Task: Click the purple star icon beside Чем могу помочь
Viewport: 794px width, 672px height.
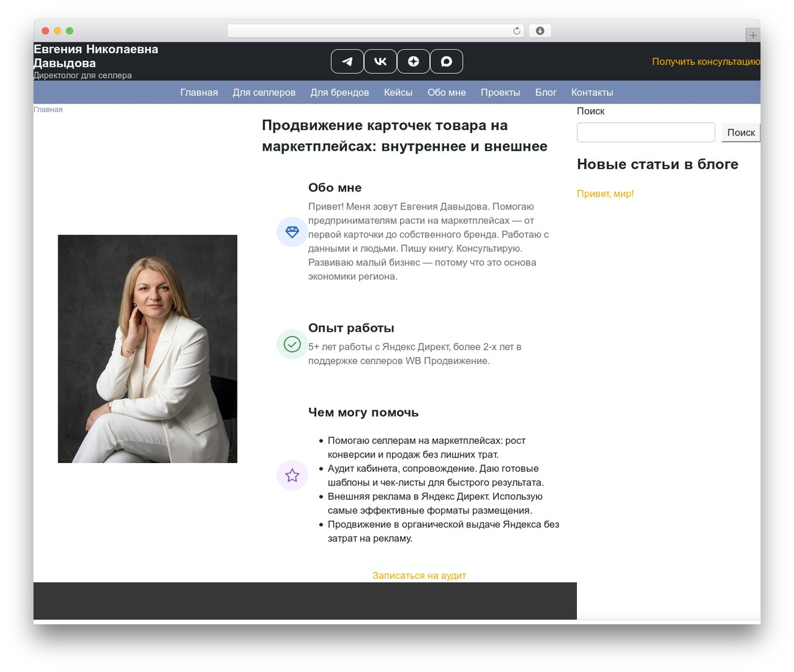Action: tap(292, 475)
